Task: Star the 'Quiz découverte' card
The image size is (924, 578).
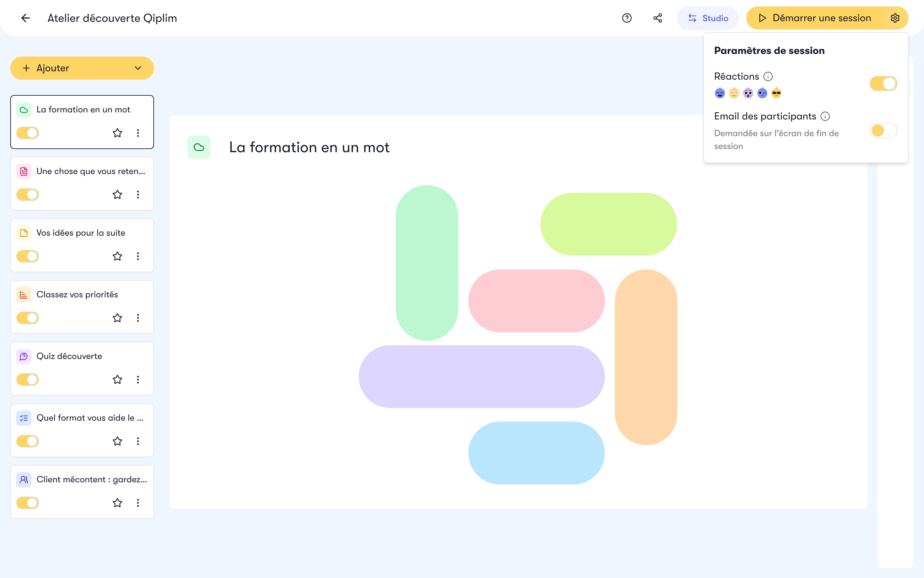Action: pos(117,380)
